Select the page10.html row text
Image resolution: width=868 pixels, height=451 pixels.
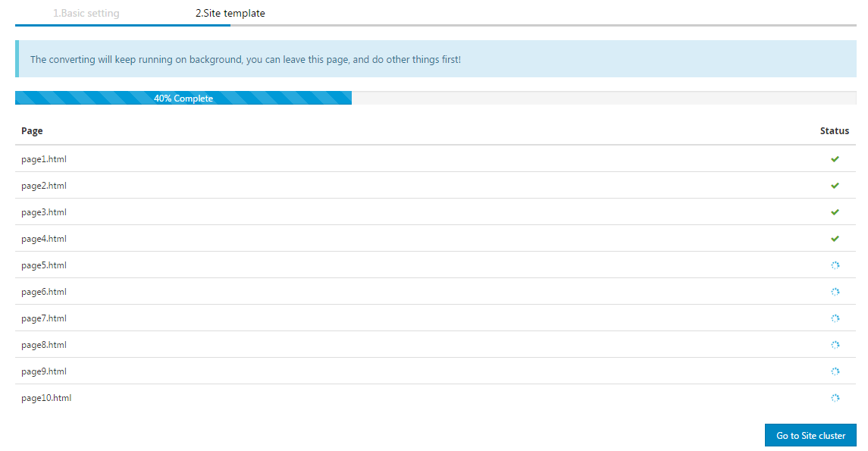pyautogui.click(x=46, y=399)
